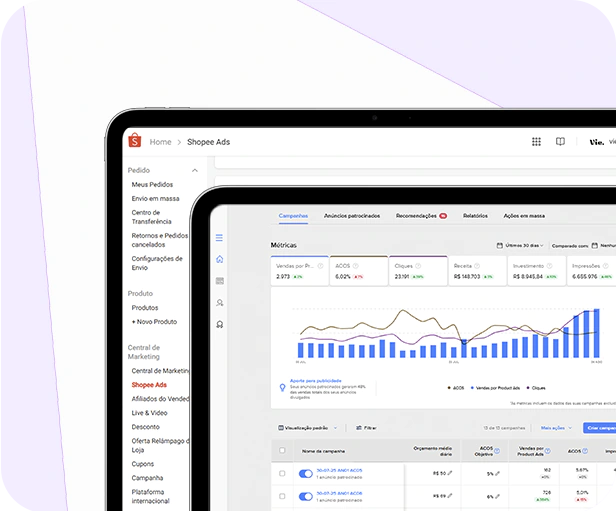Screen dimensions: 616x511
Task: Click the home icon in left rail
Action: point(220,259)
